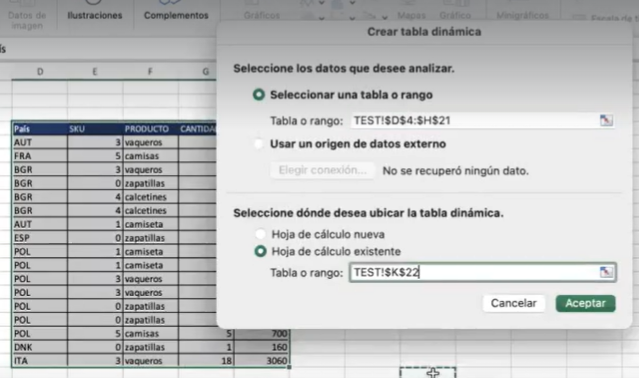Click the Mapas ribbon item
Image resolution: width=639 pixels, height=378 pixels.
pyautogui.click(x=411, y=15)
